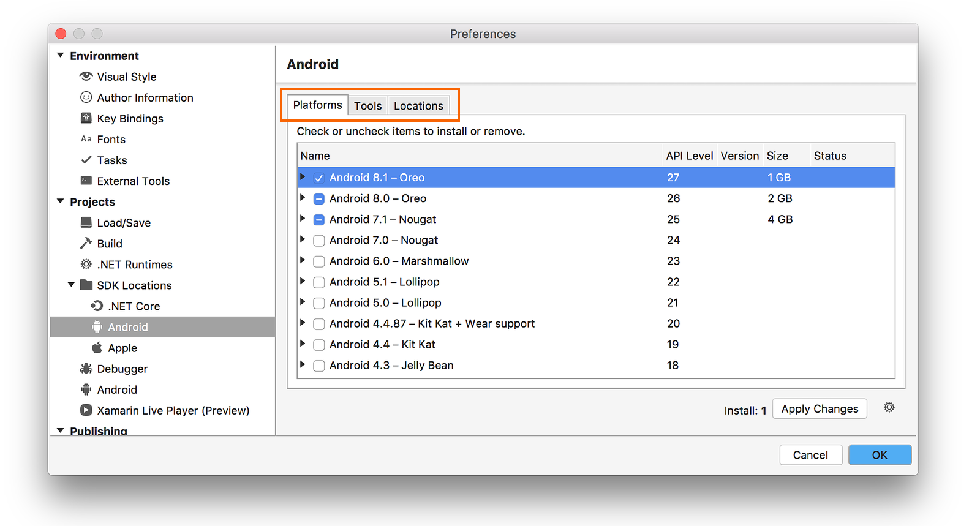Click the OK button
980x526 pixels.
(x=880, y=455)
